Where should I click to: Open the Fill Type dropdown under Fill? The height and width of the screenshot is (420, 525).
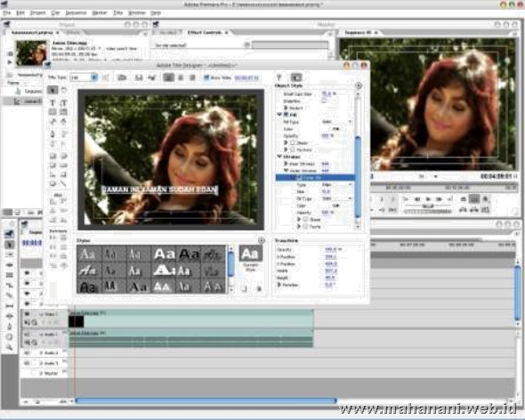pos(336,122)
